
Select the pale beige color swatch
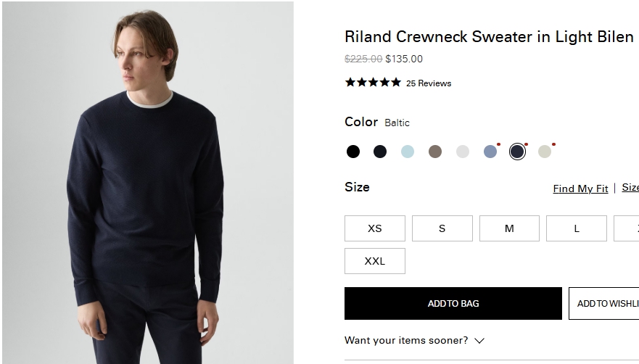(x=545, y=152)
